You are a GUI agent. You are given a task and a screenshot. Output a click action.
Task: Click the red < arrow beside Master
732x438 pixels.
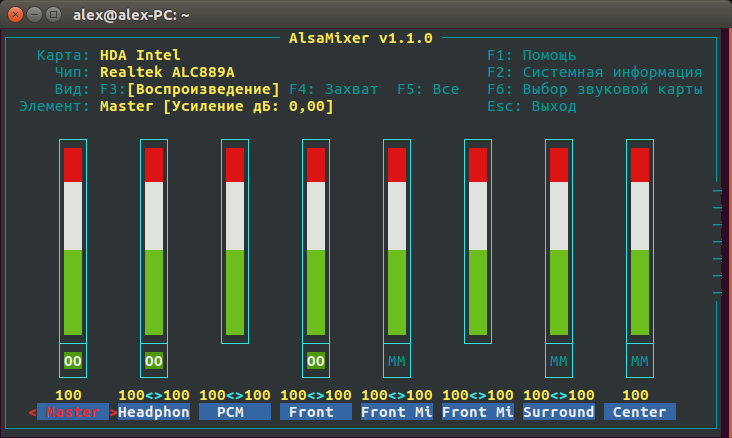(32, 412)
